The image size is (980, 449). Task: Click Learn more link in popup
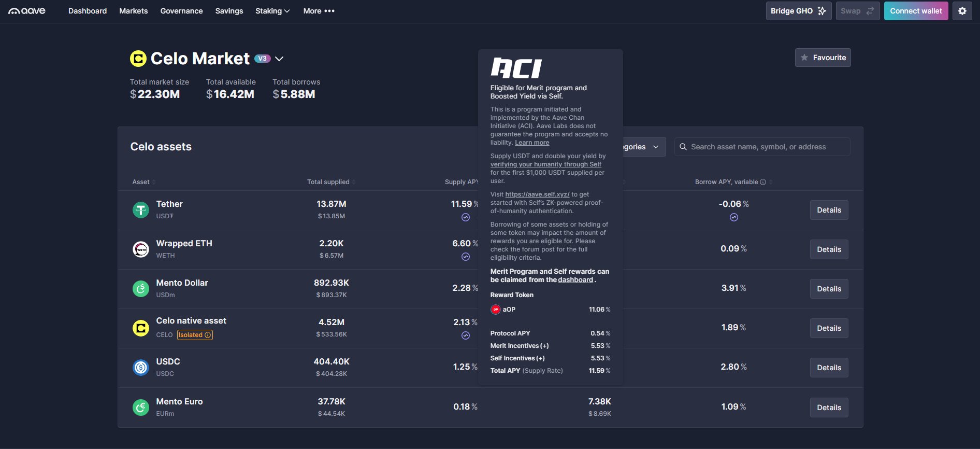tap(532, 143)
